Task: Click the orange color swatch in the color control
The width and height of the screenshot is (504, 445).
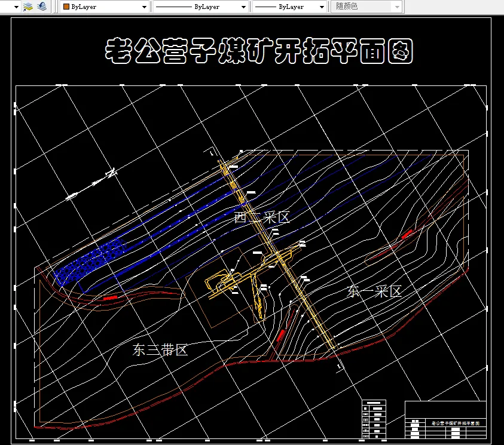Action: [66, 7]
